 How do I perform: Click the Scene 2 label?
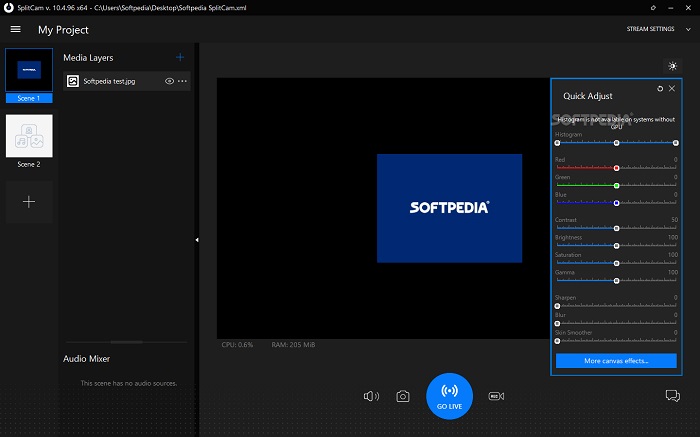tap(29, 164)
